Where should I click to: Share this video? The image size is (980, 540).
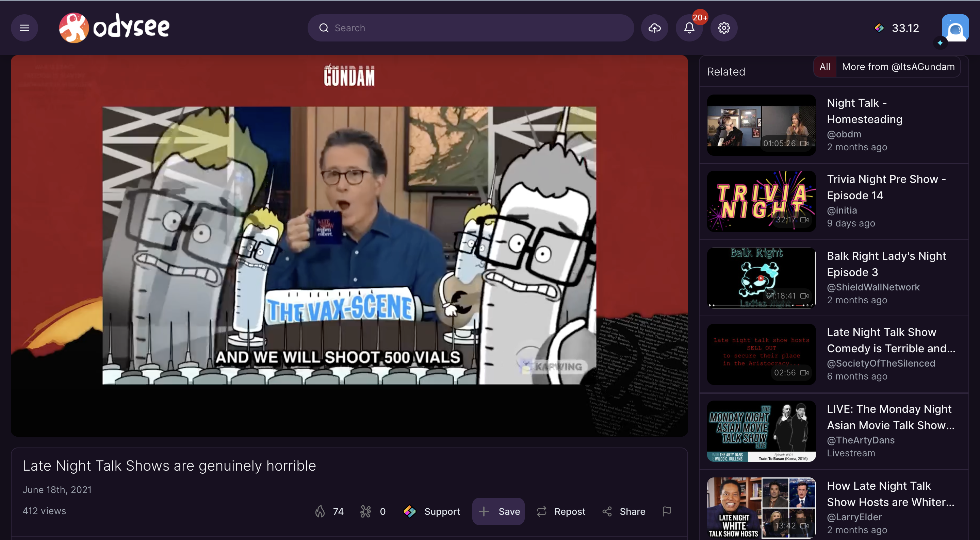click(623, 511)
